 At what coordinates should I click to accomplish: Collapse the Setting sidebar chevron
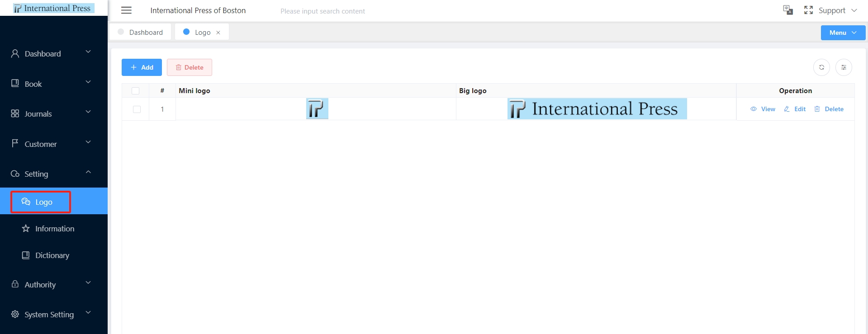click(x=88, y=172)
